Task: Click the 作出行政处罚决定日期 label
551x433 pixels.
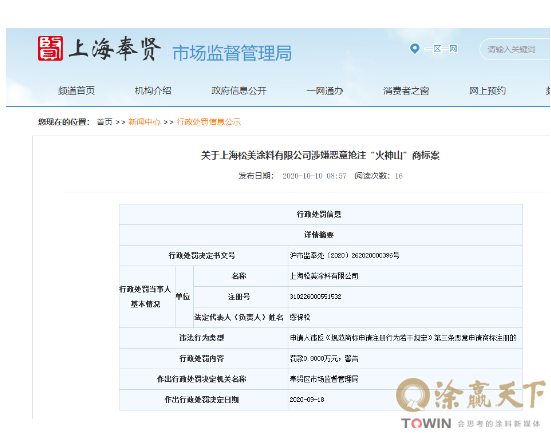Action: [202, 400]
